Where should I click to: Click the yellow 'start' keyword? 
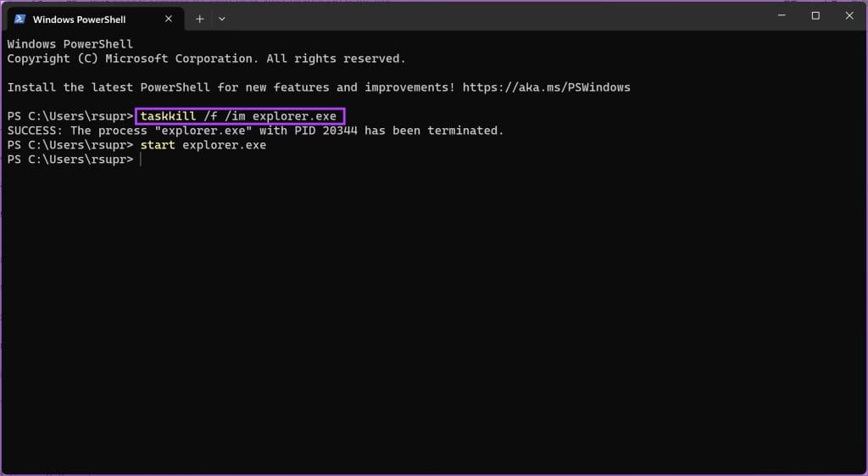158,145
